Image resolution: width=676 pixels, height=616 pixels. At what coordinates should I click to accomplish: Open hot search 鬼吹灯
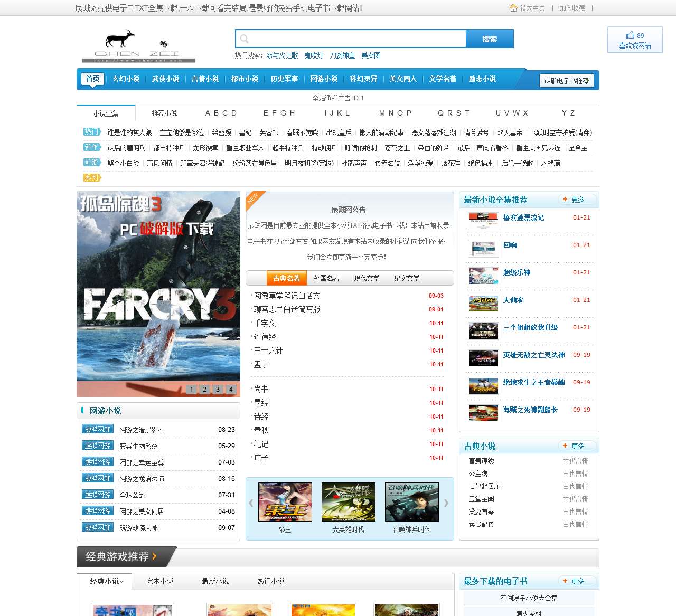314,55
